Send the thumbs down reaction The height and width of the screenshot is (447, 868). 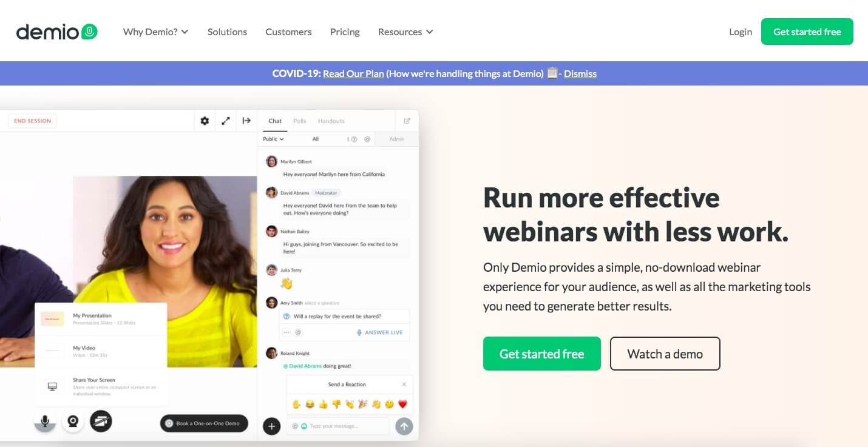(x=336, y=404)
